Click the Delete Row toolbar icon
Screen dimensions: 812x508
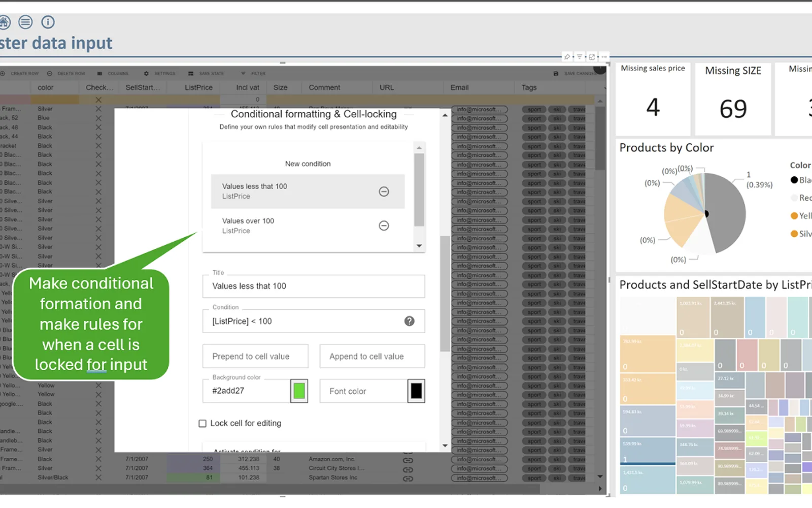[x=50, y=74]
